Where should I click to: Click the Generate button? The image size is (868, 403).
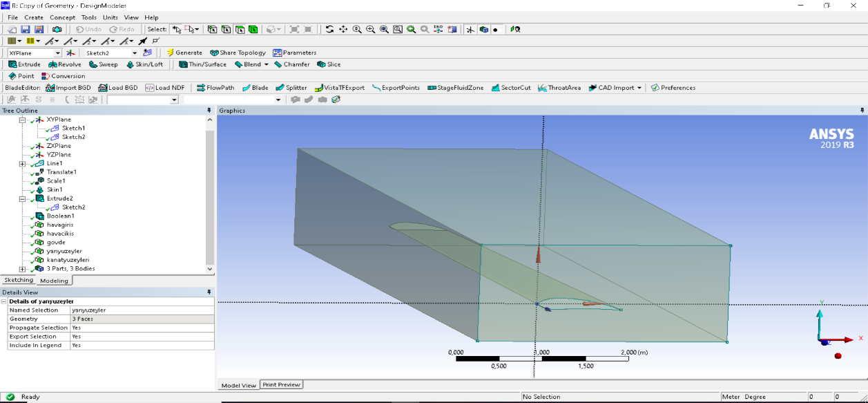pyautogui.click(x=184, y=53)
